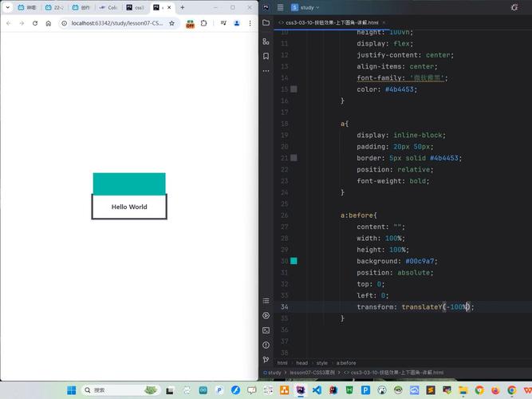Open the Chrome profile avatar
532x399 pixels.
click(237, 23)
